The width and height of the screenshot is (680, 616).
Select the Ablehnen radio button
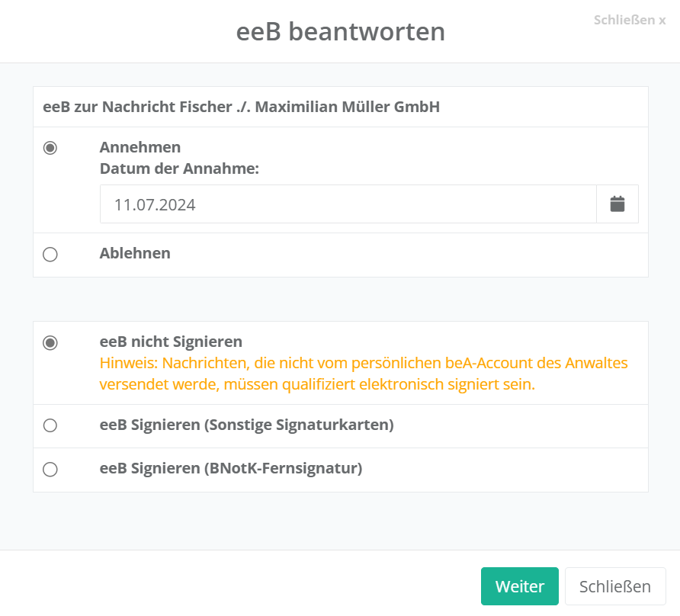(50, 255)
